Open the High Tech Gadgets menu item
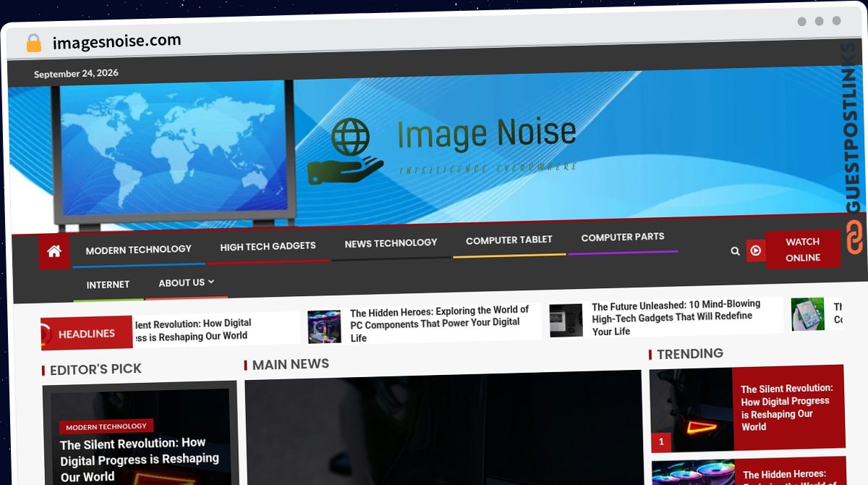868x485 pixels. [x=268, y=246]
